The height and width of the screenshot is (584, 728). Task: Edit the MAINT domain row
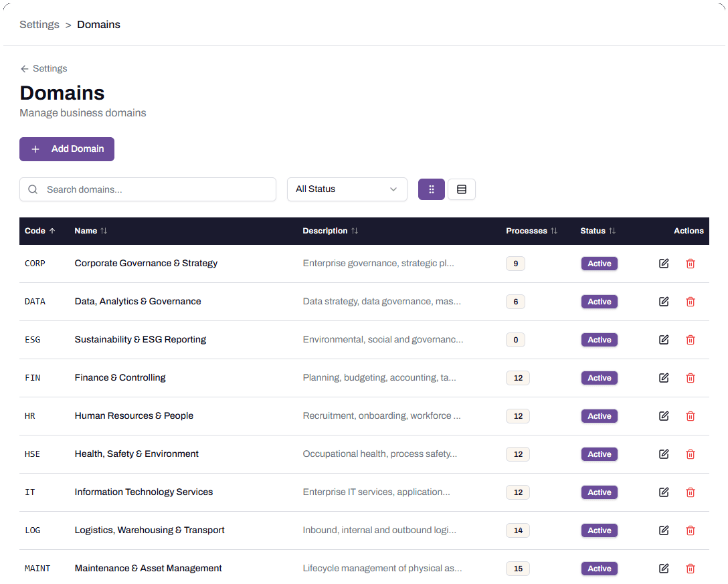point(664,568)
